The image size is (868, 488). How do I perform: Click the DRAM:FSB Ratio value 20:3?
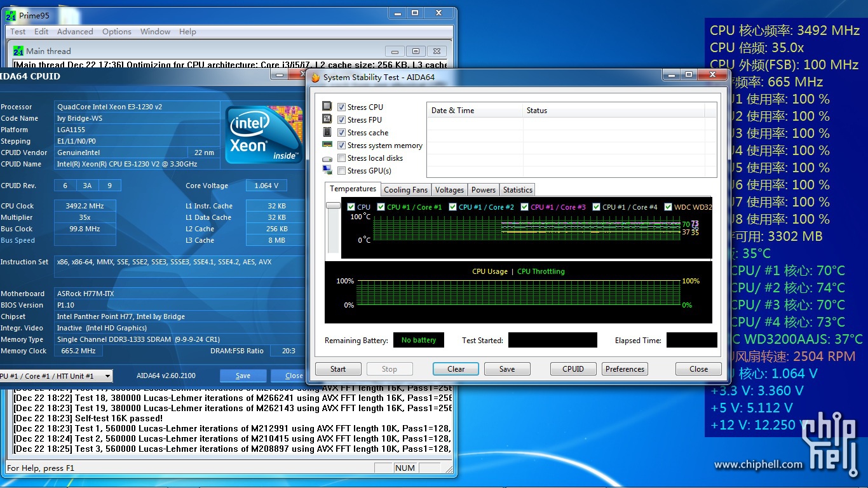click(288, 351)
